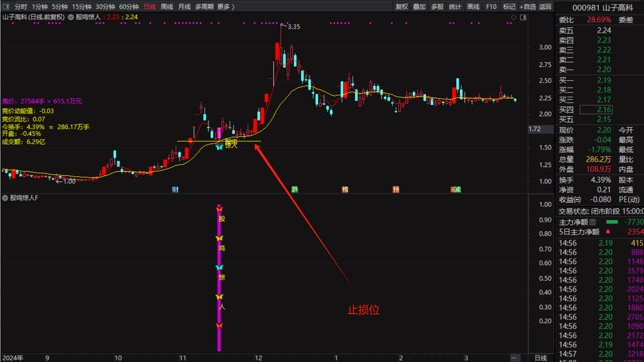Expand the 股鸣惊人F sub-indicator dropdown
This screenshot has width=644, height=362.
click(5, 198)
